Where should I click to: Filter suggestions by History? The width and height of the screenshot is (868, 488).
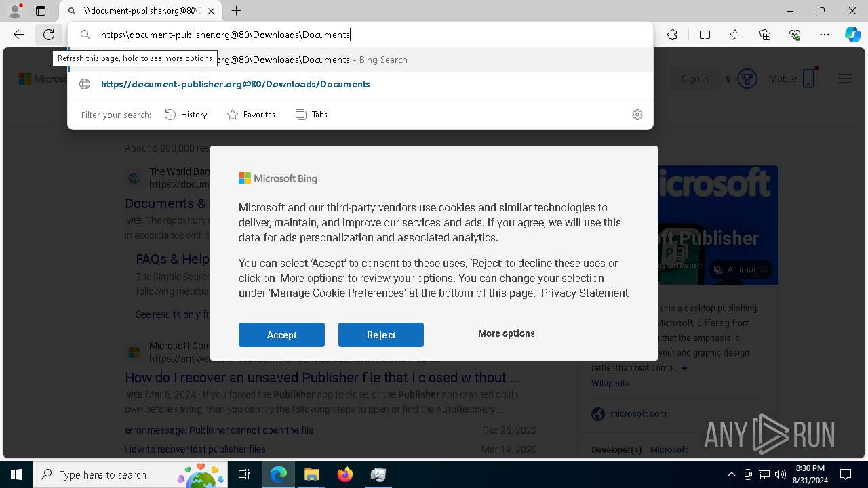tap(186, 115)
